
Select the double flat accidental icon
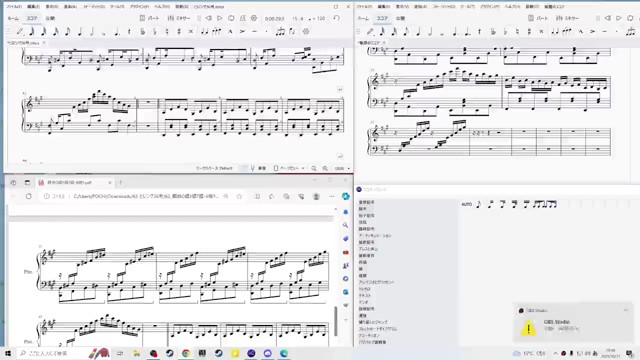point(142,31)
